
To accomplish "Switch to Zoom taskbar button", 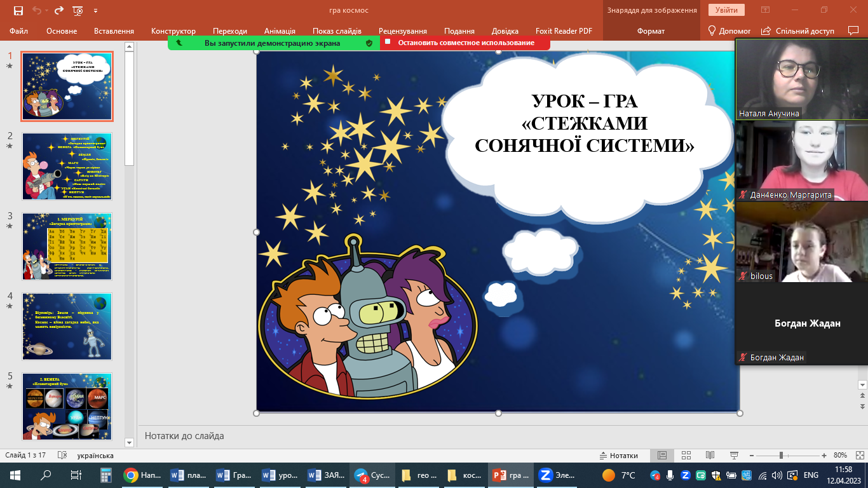I will pyautogui.click(x=557, y=475).
